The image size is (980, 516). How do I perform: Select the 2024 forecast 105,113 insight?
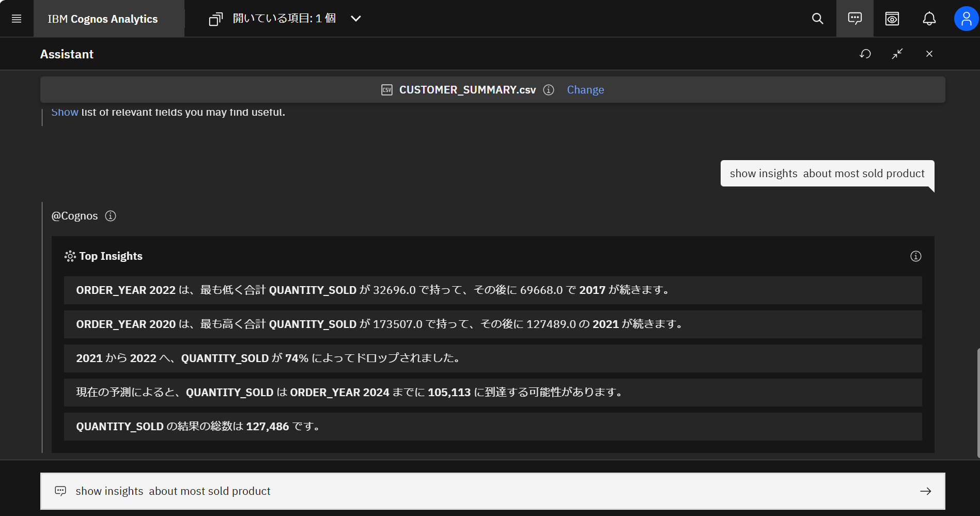pos(493,393)
